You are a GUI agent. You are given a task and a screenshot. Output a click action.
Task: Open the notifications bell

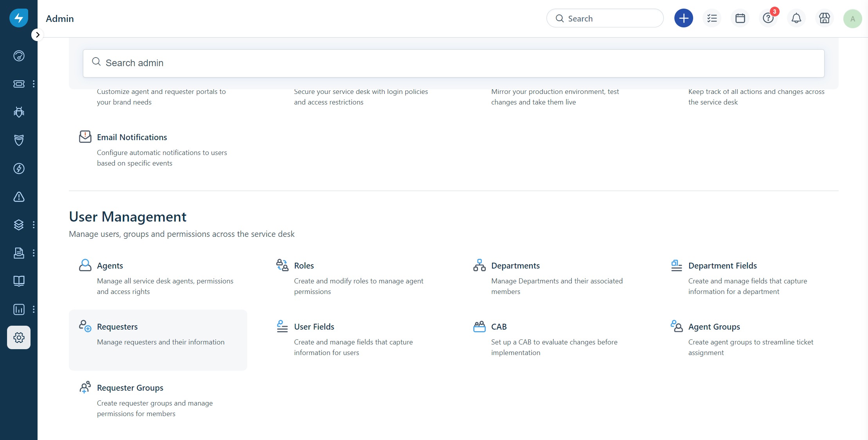(796, 18)
